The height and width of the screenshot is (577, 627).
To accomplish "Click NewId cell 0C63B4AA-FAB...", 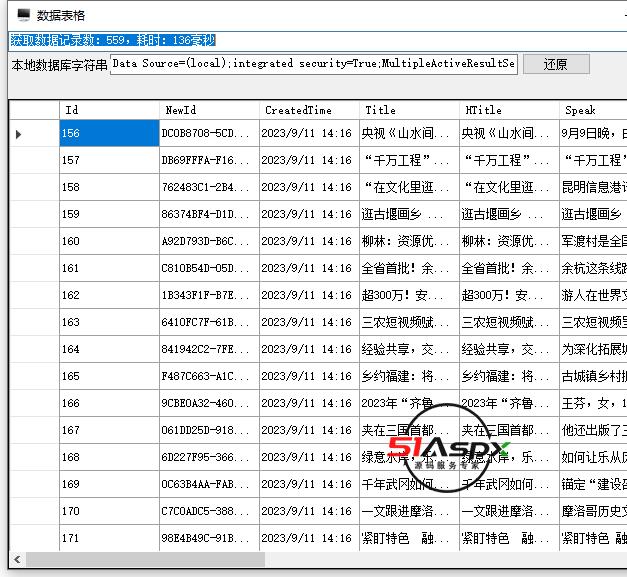I will pyautogui.click(x=209, y=484).
